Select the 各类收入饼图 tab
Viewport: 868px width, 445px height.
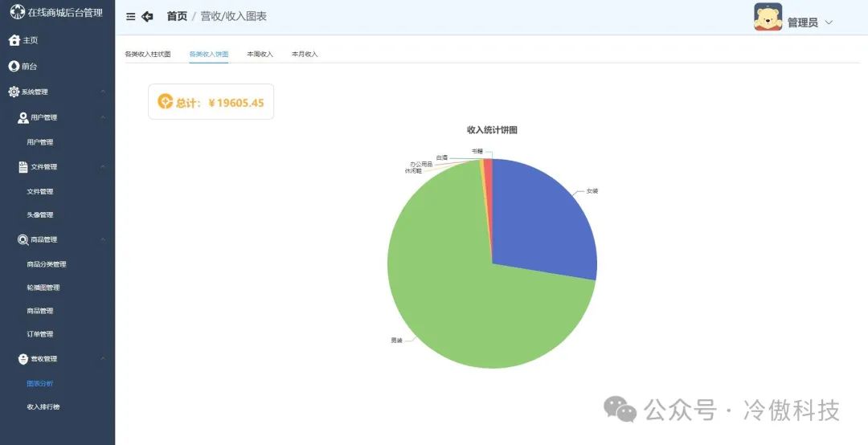pyautogui.click(x=209, y=55)
